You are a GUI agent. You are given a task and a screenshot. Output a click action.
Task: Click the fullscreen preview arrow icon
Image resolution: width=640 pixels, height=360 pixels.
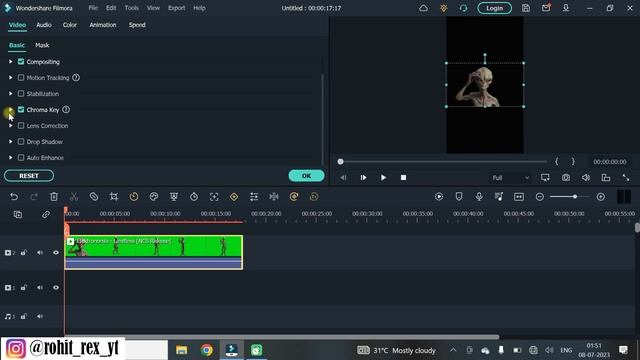[626, 178]
